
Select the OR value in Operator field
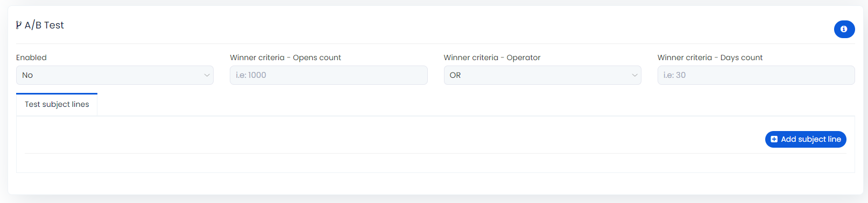point(455,75)
